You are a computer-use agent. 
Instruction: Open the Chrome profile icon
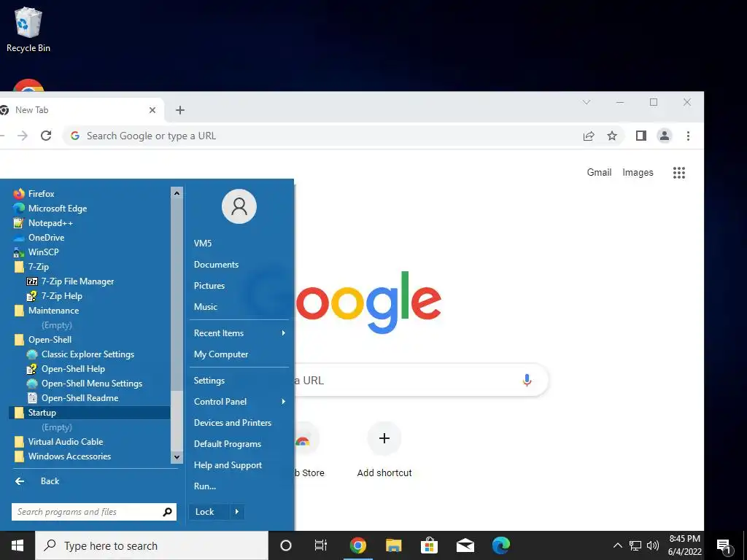point(664,136)
